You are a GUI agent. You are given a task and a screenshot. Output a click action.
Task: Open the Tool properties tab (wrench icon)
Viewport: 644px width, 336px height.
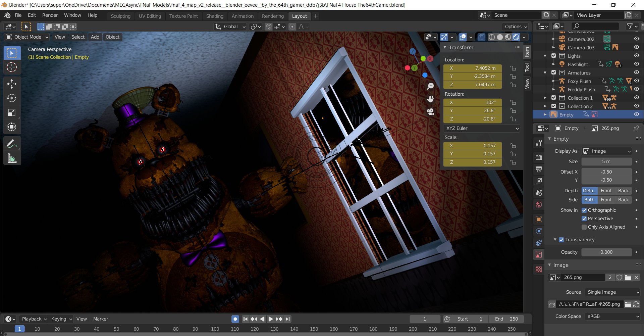point(539,143)
